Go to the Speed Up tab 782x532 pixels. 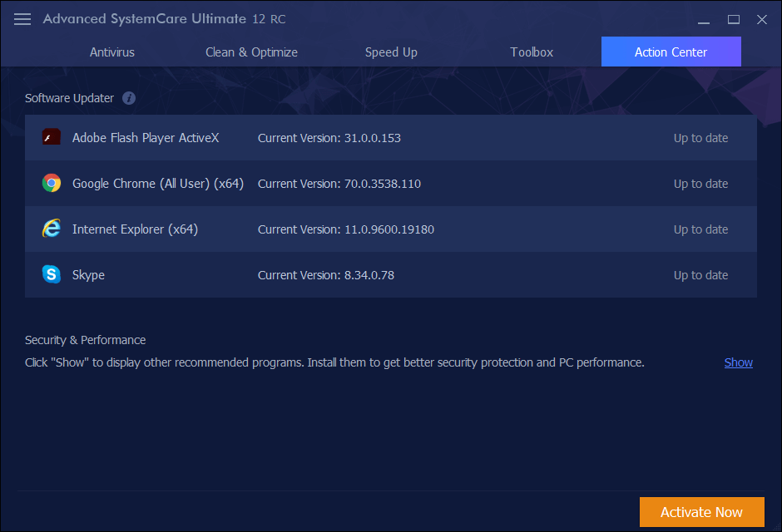(x=391, y=52)
